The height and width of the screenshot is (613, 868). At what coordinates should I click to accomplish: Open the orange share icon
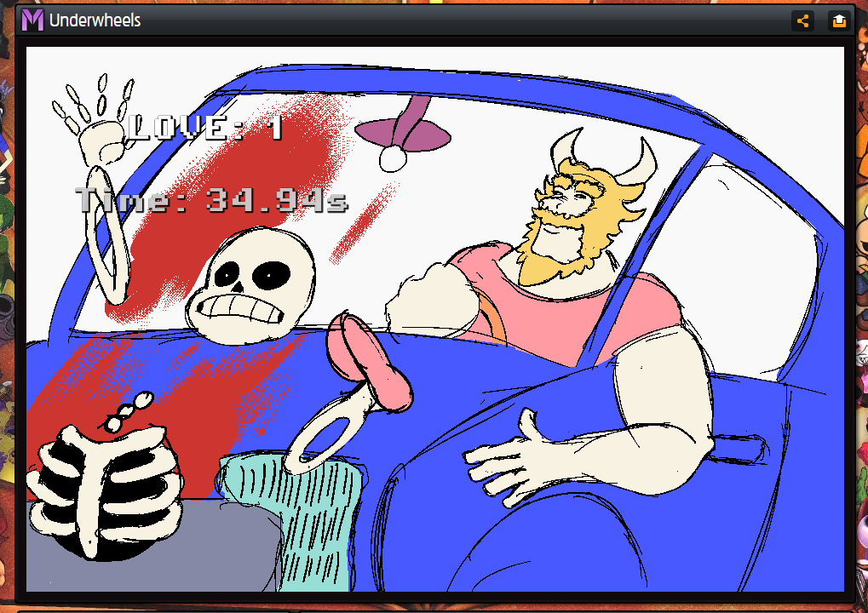802,21
